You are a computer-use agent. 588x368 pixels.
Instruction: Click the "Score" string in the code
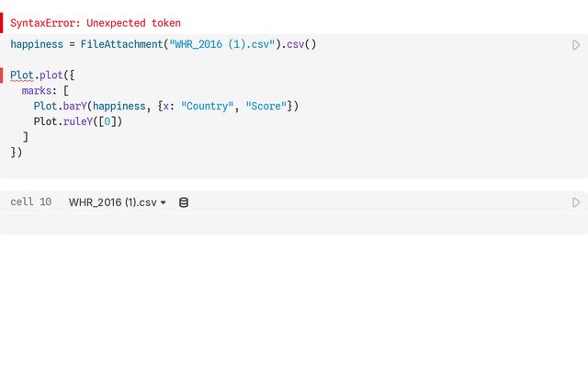coord(266,107)
